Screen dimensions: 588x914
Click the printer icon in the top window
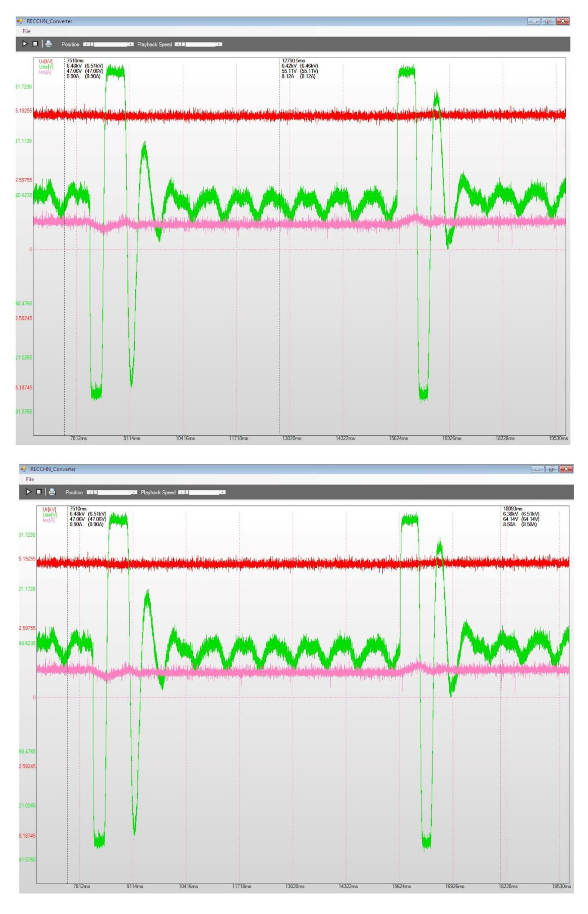(48, 44)
